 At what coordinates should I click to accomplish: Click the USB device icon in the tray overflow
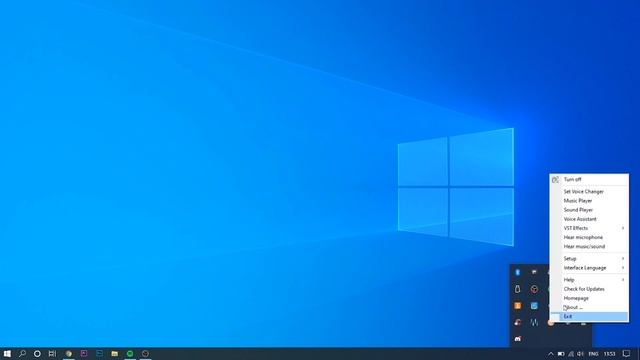518,289
